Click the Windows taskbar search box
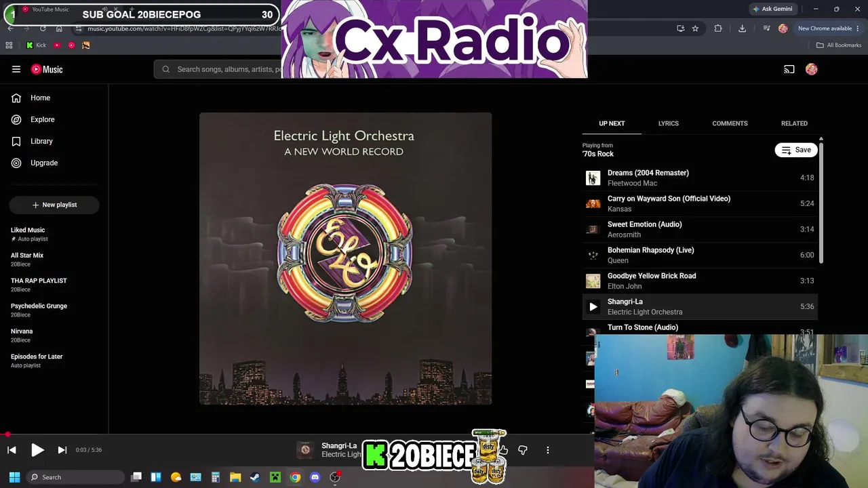The image size is (868, 488). pos(75,477)
